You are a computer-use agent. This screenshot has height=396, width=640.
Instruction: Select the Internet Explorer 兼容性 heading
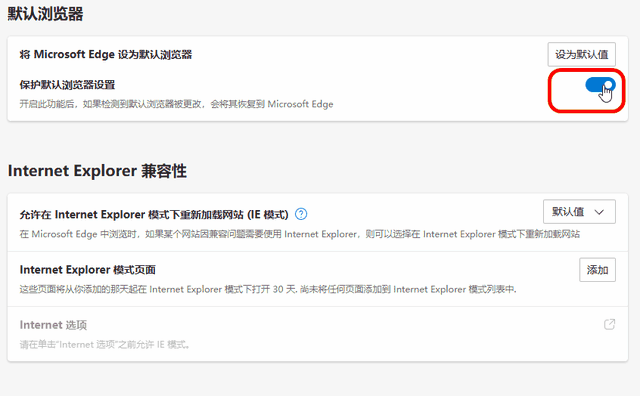[97, 171]
